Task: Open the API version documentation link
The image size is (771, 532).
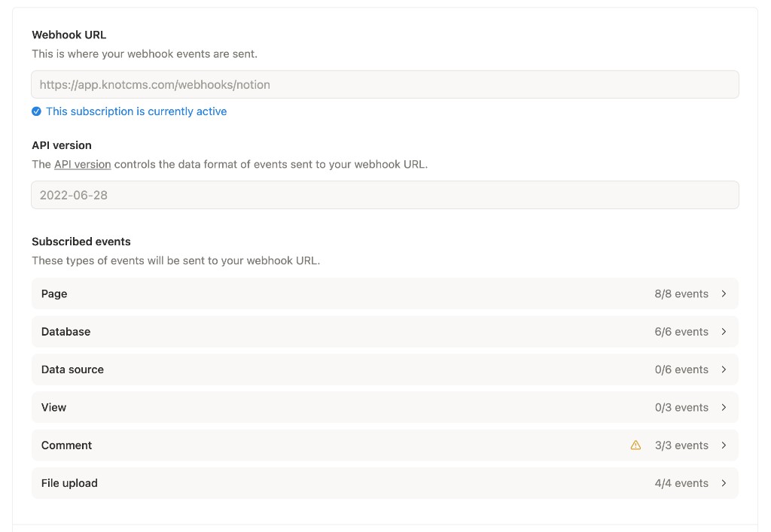Action: [83, 165]
